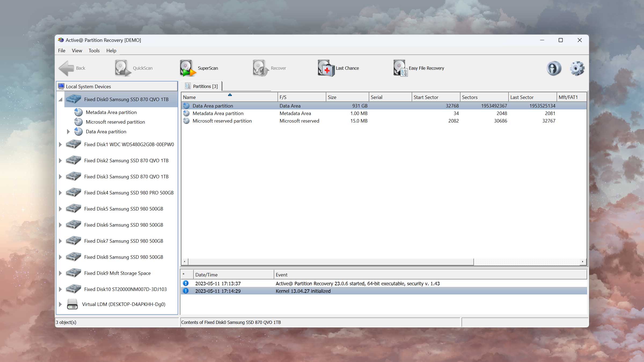Click the Local System Devices computer icon
The image size is (644, 362).
pyautogui.click(x=61, y=86)
